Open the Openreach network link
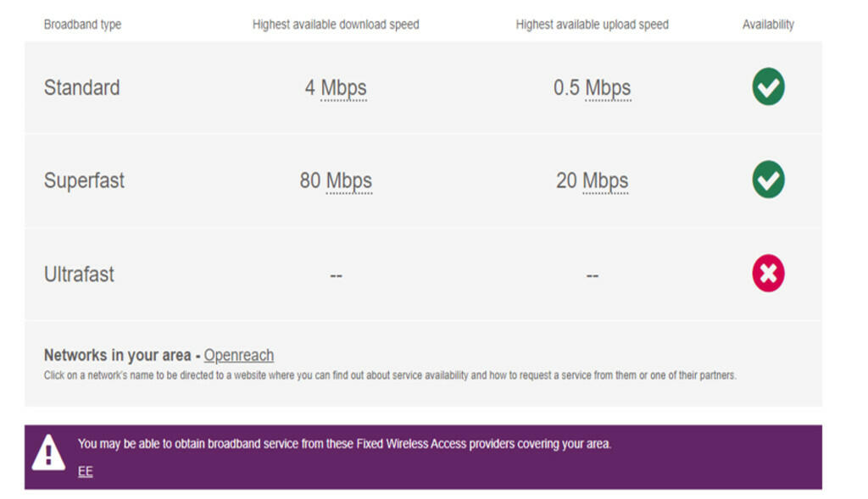 pos(238,355)
